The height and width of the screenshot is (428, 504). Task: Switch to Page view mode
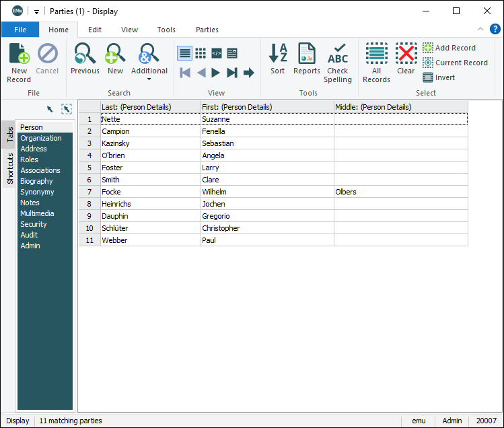click(x=232, y=53)
